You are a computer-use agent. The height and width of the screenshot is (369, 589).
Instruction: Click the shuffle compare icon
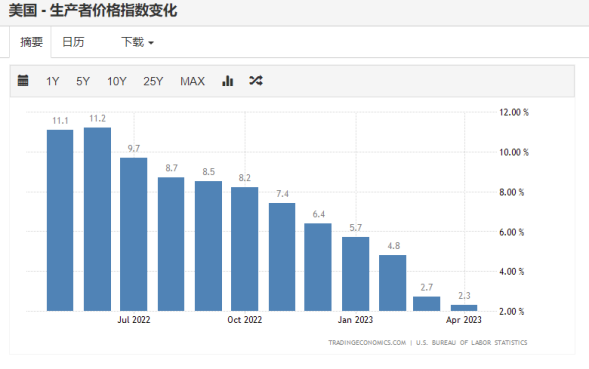pos(256,80)
